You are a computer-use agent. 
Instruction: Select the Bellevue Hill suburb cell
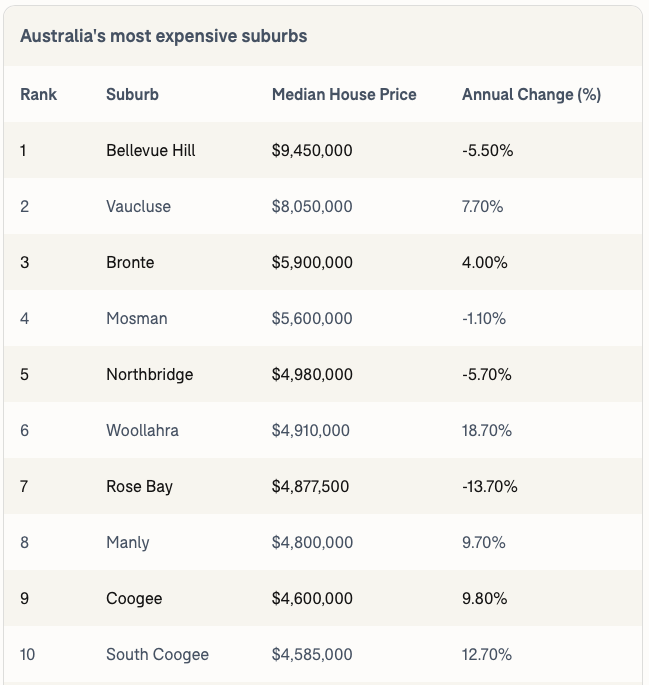pos(151,151)
